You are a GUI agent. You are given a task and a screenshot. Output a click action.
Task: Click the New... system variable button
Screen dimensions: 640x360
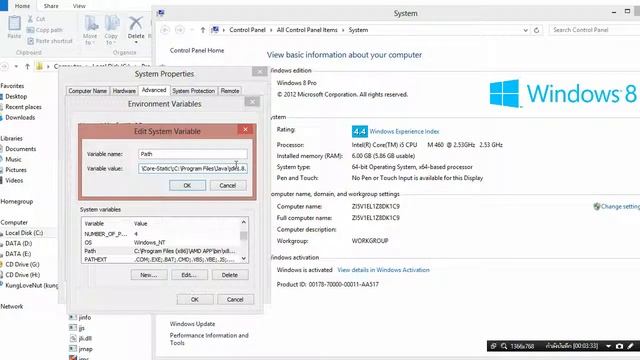[x=149, y=275]
